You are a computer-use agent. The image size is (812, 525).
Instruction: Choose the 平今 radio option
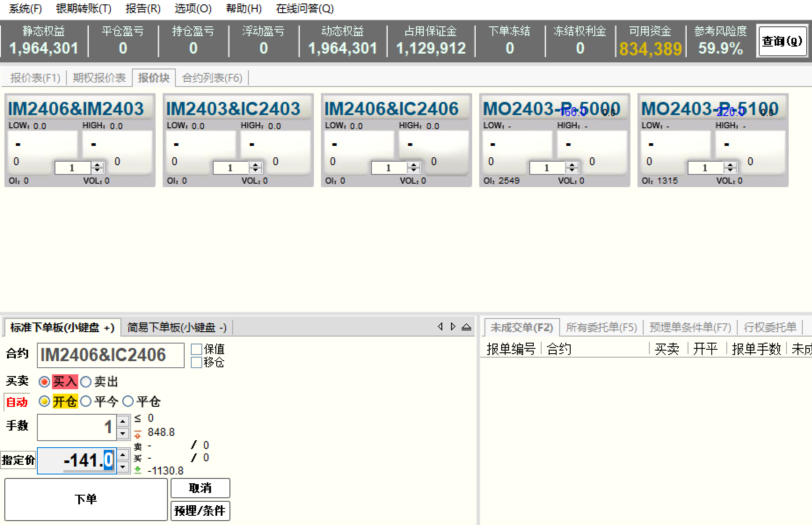[86, 401]
